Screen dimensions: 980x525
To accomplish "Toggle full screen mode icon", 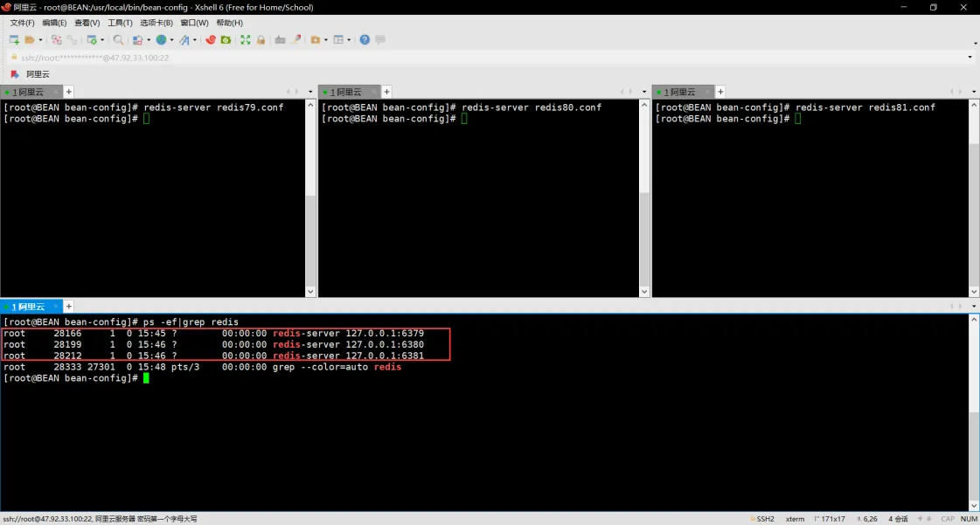I will [245, 40].
